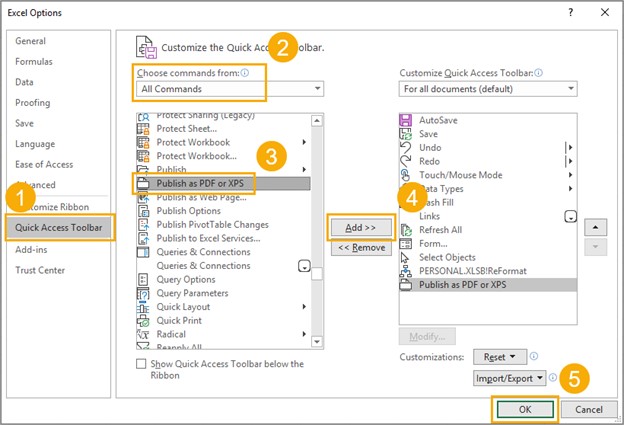Screen dimensions: 624x425
Task: Click the Publish Options command icon
Action: [x=143, y=211]
